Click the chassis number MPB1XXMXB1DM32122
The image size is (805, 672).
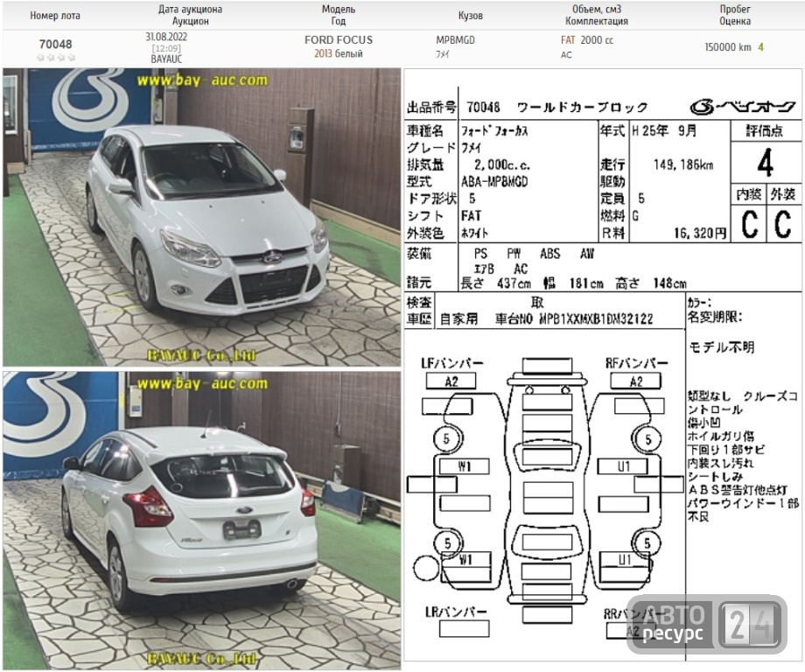(596, 319)
